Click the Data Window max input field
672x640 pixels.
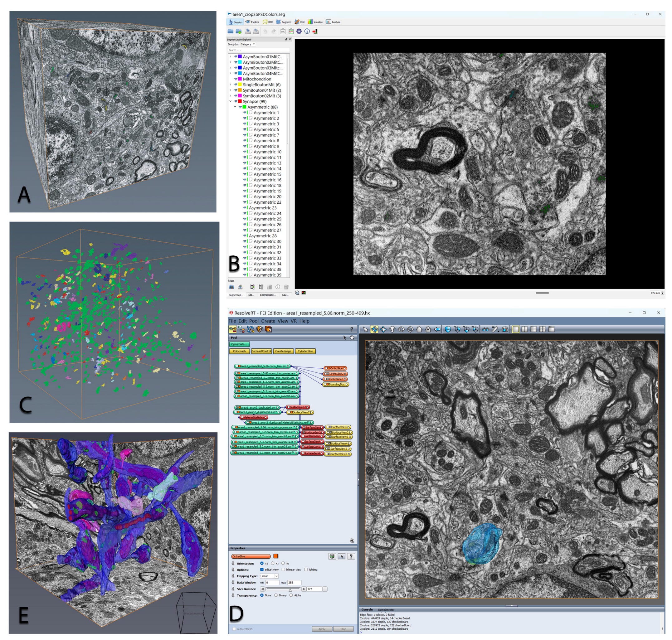point(294,582)
